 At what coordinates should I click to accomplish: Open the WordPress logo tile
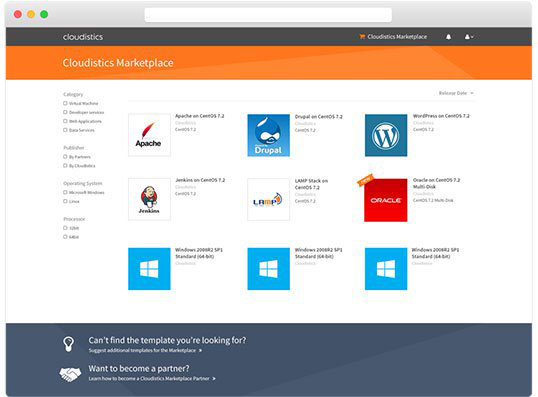(386, 135)
